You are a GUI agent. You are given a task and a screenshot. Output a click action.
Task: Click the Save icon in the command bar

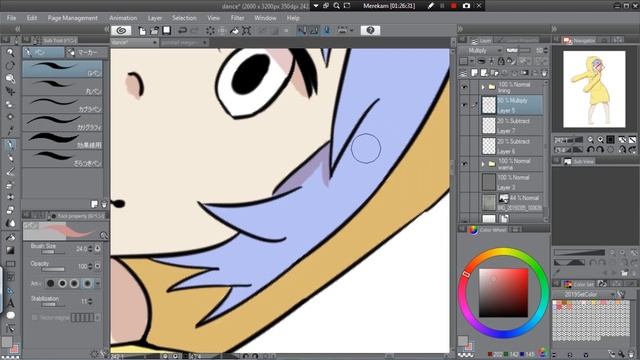167,31
